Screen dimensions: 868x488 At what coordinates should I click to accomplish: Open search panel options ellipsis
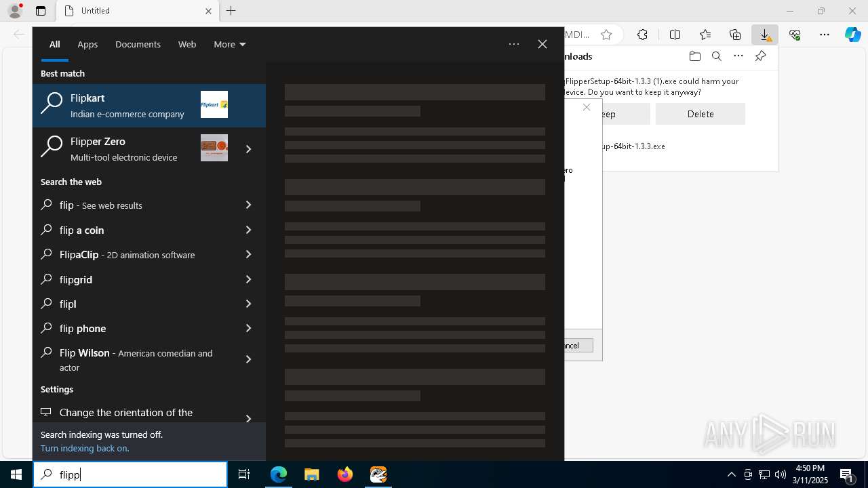pos(514,44)
